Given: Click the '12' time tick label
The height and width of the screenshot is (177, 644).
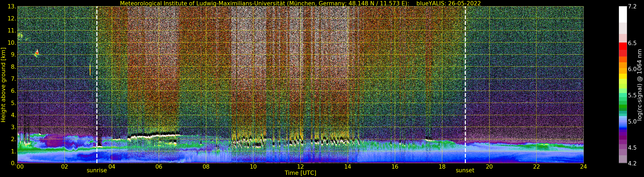Looking at the screenshot, I should [x=300, y=167].
